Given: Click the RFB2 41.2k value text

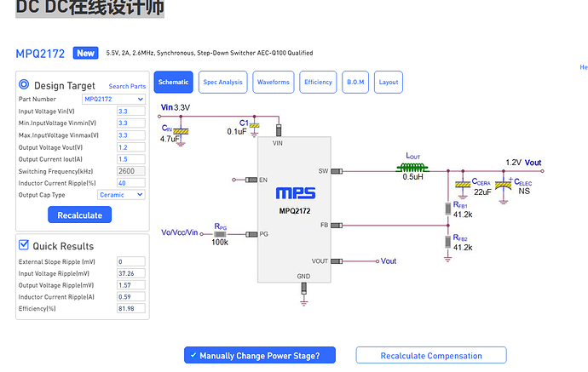Looking at the screenshot, I should (x=463, y=248).
